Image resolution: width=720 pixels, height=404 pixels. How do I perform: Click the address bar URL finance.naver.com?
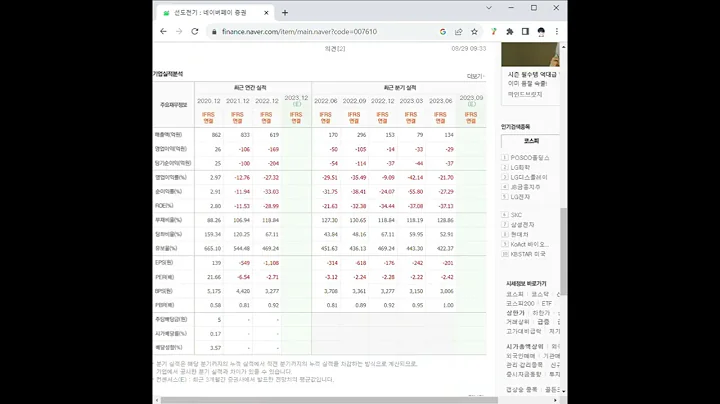pos(299,32)
